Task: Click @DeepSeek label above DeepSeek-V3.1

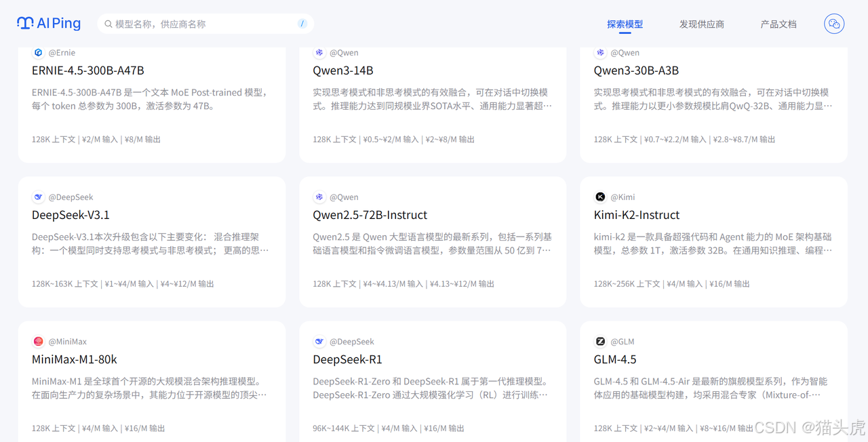Action: click(x=71, y=197)
